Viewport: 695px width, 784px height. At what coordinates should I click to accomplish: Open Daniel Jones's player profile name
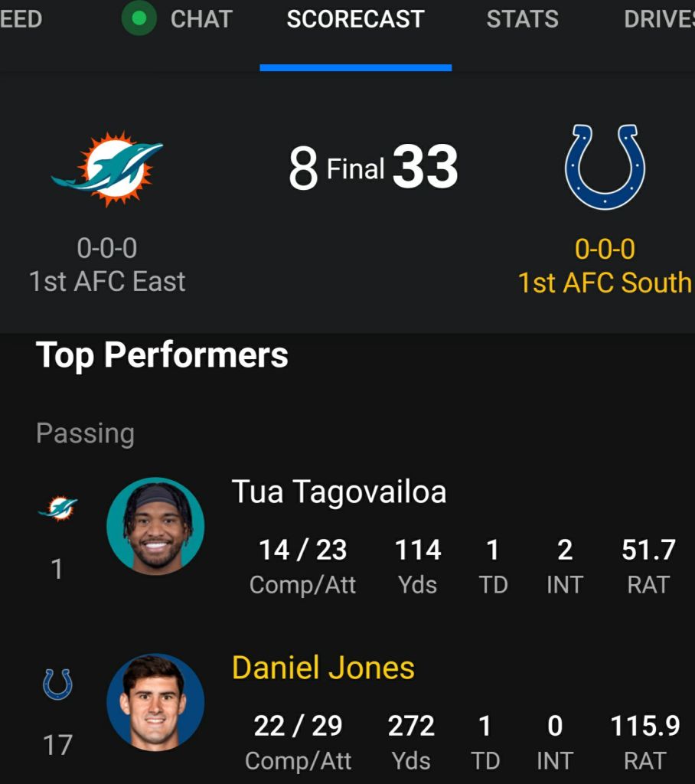(x=323, y=668)
